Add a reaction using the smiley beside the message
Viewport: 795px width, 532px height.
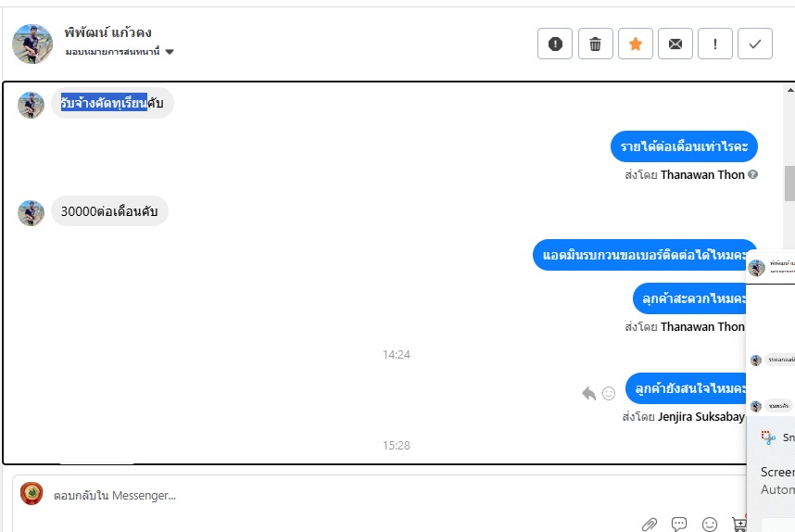[x=609, y=393]
